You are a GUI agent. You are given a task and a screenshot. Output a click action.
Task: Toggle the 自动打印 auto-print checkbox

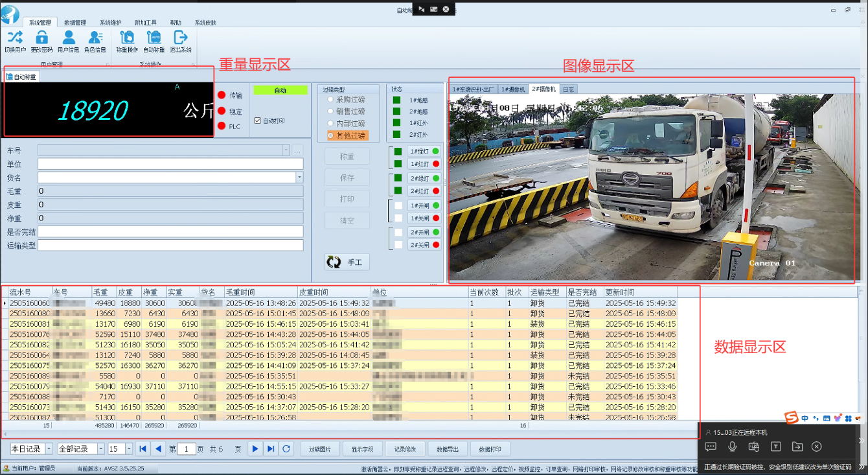pyautogui.click(x=258, y=121)
